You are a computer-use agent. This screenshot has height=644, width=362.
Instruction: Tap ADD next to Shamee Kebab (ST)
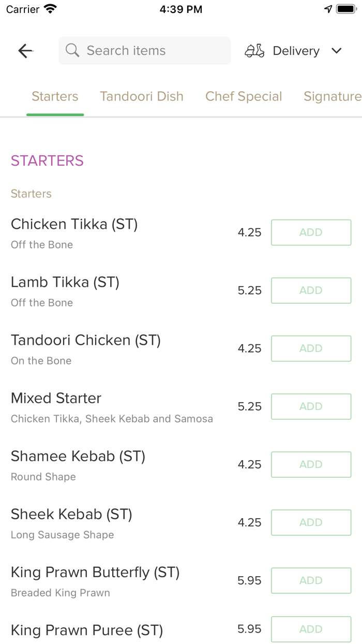click(x=311, y=464)
